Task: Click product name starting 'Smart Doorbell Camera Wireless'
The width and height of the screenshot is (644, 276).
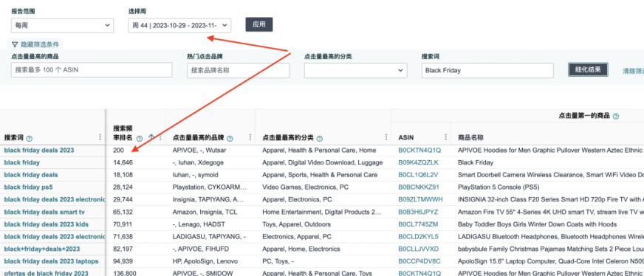Action: pos(551,175)
